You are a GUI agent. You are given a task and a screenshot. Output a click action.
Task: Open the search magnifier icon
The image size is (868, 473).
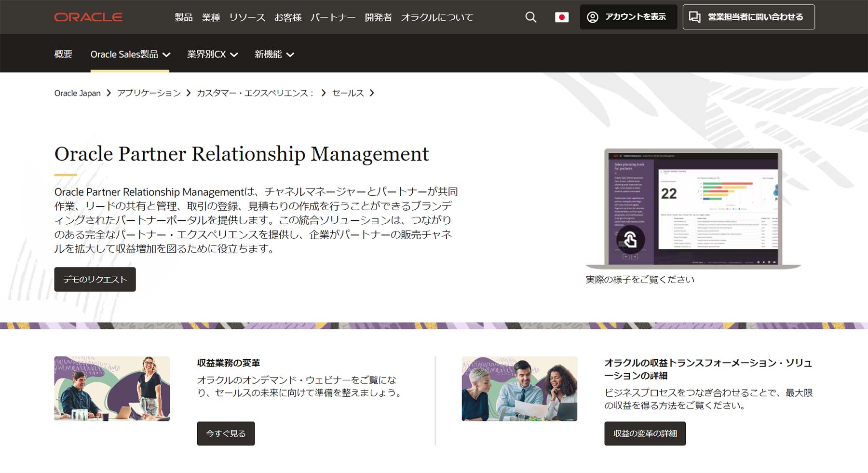pos(530,17)
